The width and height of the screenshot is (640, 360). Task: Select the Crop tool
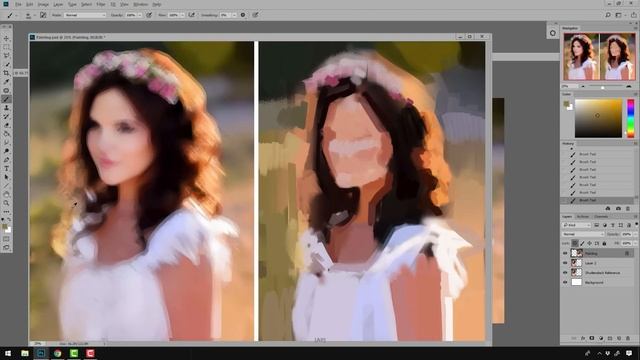6,73
